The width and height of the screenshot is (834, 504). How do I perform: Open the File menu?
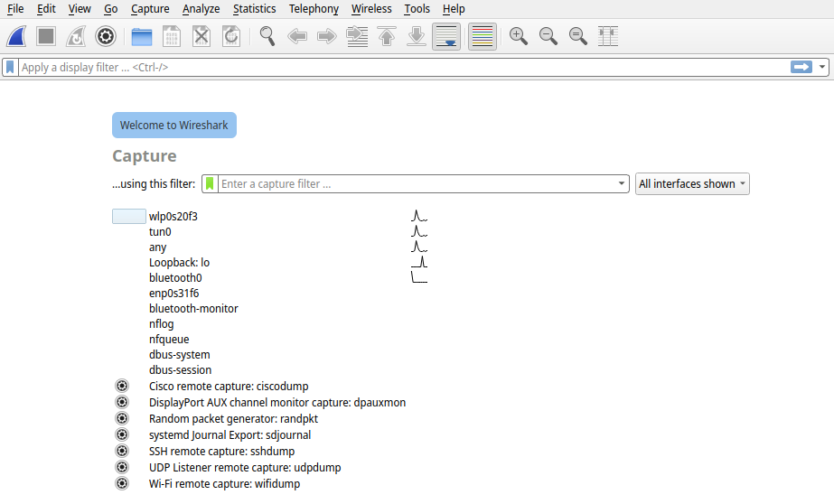point(15,9)
